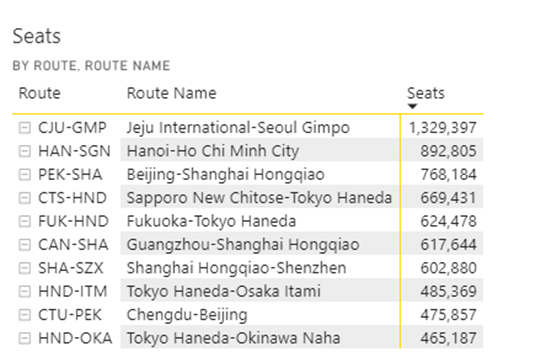This screenshot has height=363, width=541.
Task: Collapse the HND-ITM row expander
Action: (24, 292)
